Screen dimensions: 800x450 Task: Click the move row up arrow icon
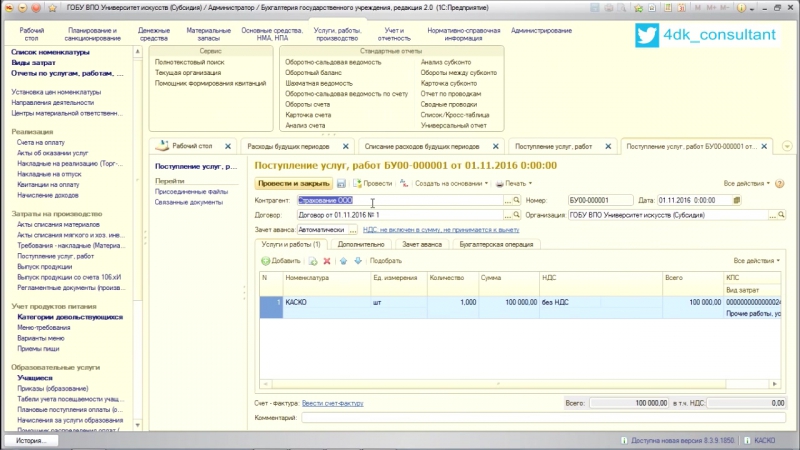(x=343, y=260)
